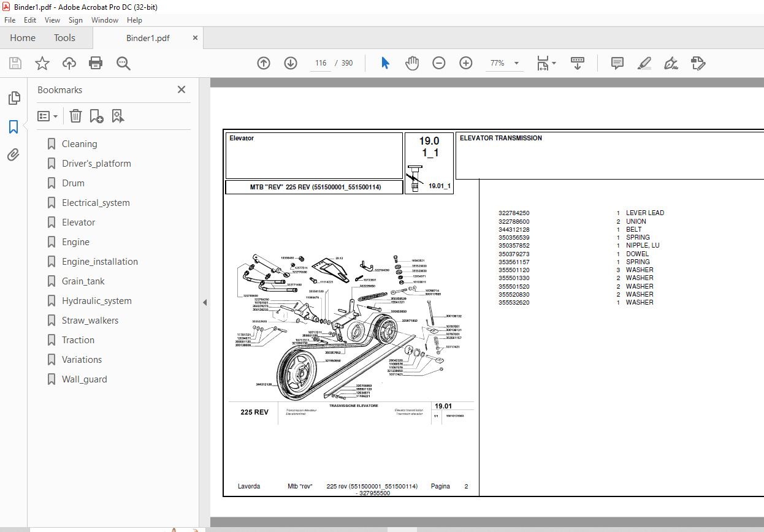Image resolution: width=764 pixels, height=532 pixels.
Task: Zoom in with the plus icon
Action: tap(466, 63)
